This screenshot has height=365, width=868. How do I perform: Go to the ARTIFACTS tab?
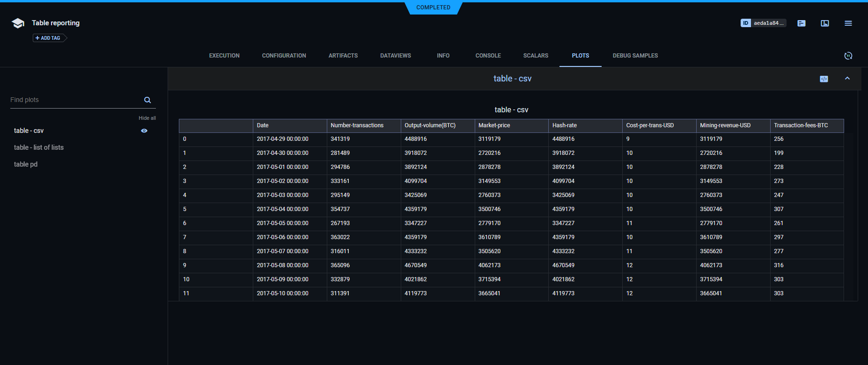(343, 56)
